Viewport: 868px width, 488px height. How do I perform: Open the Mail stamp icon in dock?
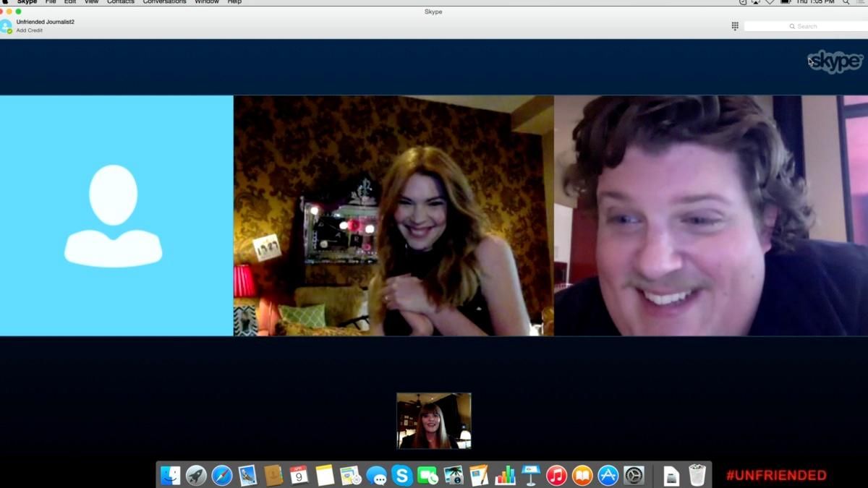(247, 475)
